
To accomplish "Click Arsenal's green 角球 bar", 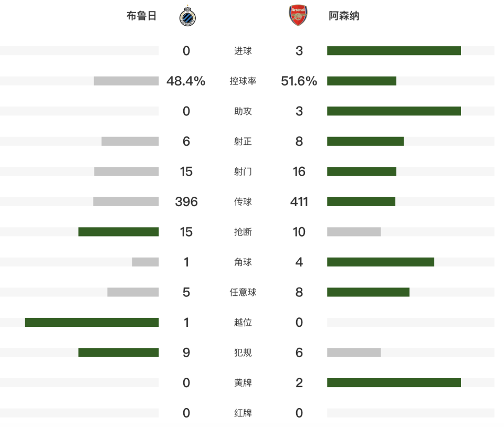I will pyautogui.click(x=381, y=262).
